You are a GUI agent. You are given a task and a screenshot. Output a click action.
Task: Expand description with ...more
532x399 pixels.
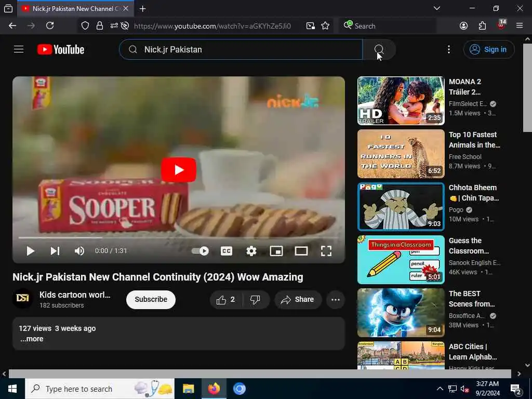[x=32, y=339]
